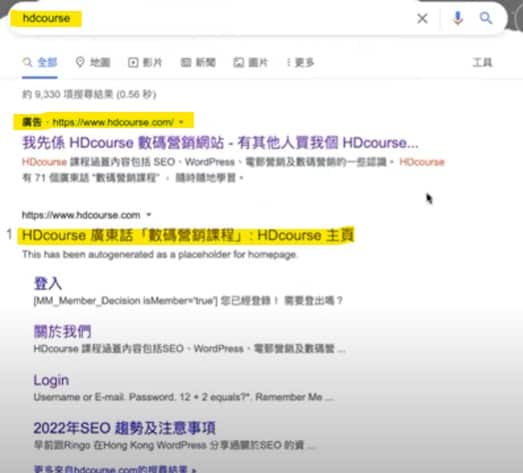
Task: Select the 全部 (All) results tab
Action: tap(40, 62)
